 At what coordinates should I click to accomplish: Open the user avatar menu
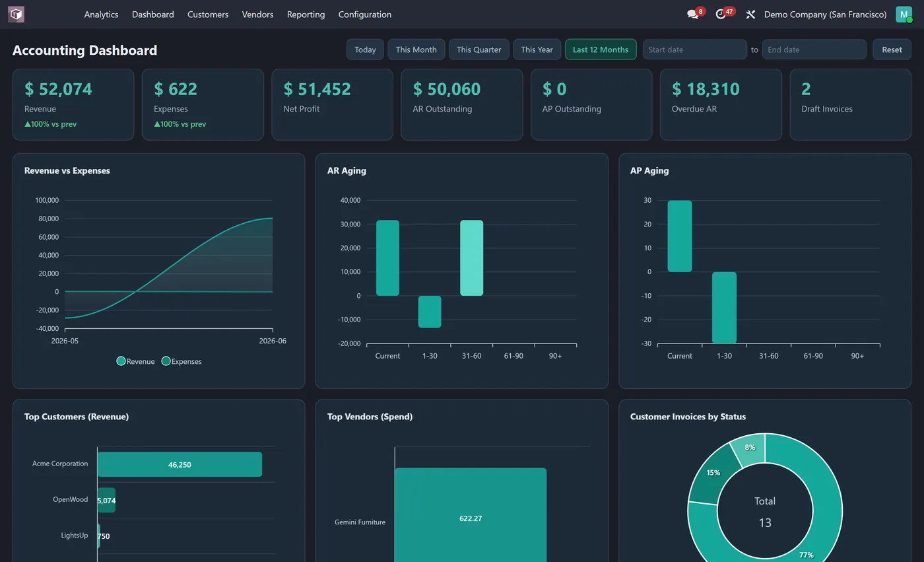904,14
